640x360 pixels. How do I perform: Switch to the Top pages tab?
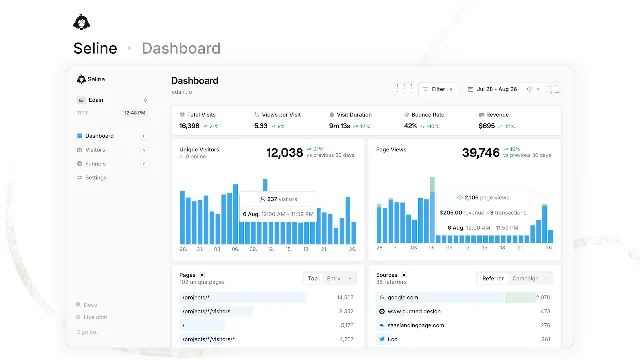[313, 278]
